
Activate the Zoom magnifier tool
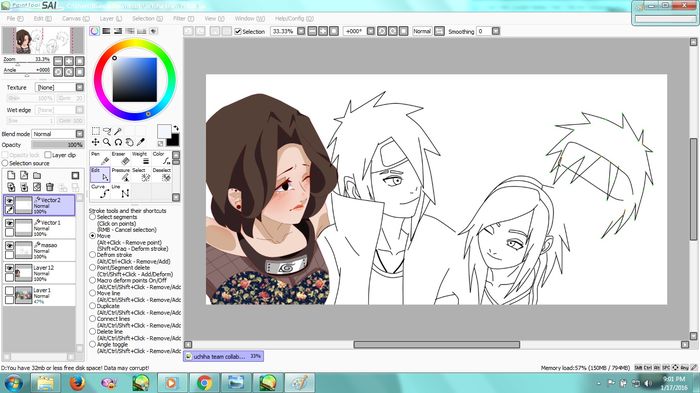click(x=107, y=142)
